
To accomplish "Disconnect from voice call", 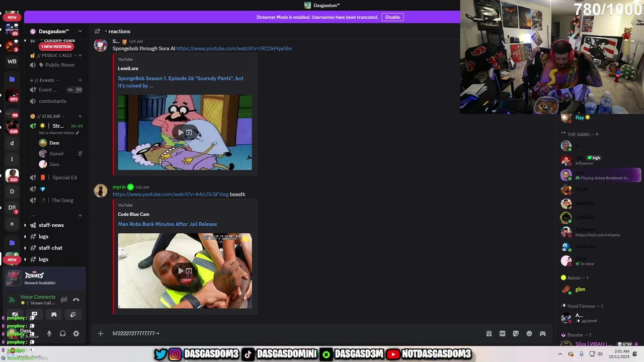I will pos(76,300).
